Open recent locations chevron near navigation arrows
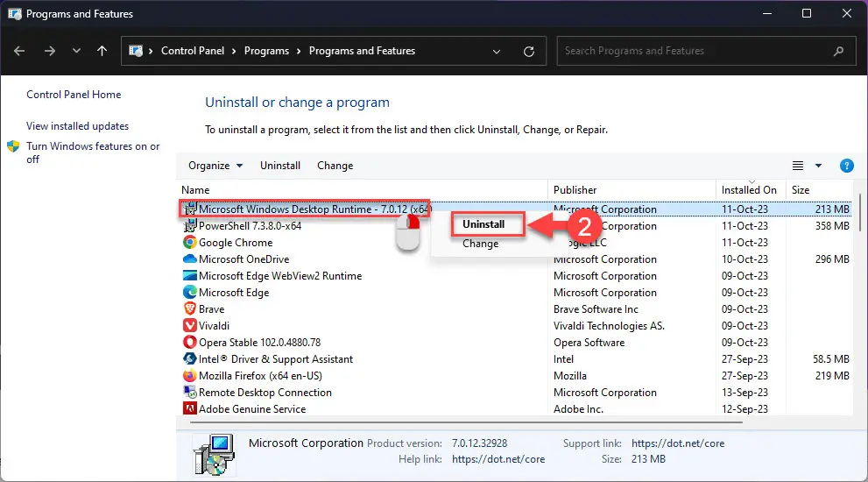 coord(76,51)
